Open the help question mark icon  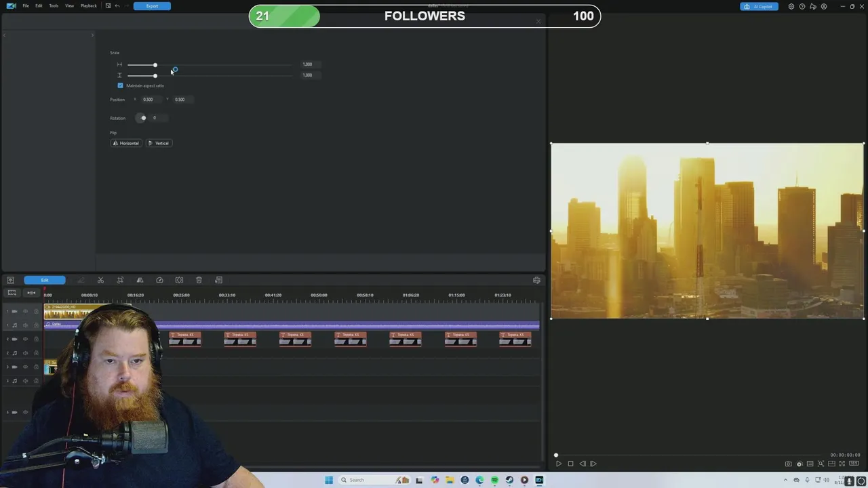tap(802, 7)
